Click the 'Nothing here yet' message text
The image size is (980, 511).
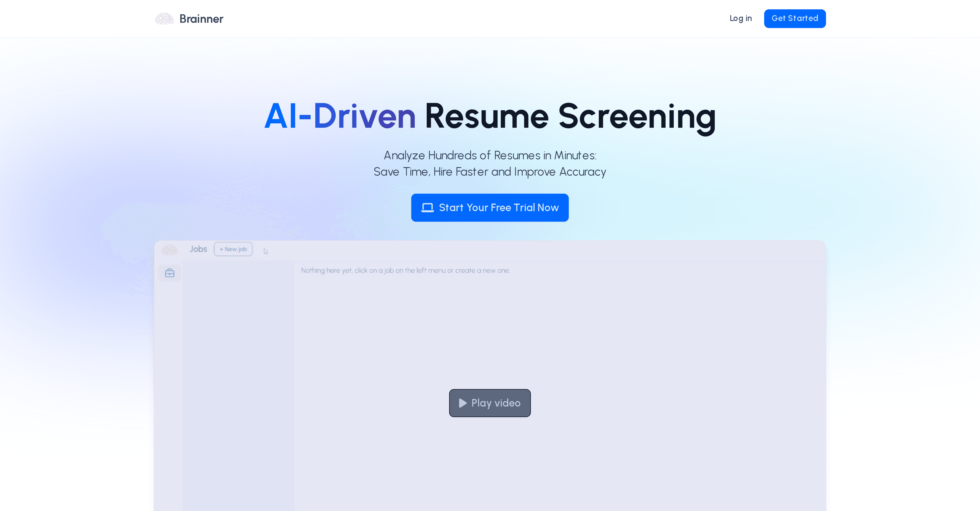405,271
